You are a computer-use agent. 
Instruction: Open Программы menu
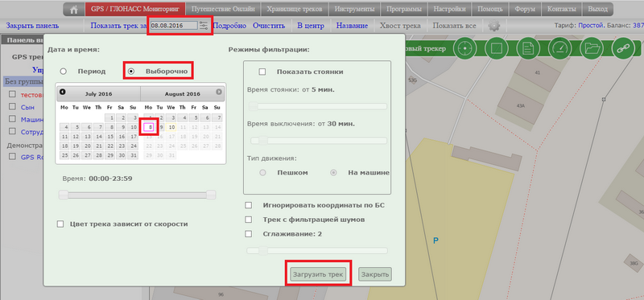(404, 9)
